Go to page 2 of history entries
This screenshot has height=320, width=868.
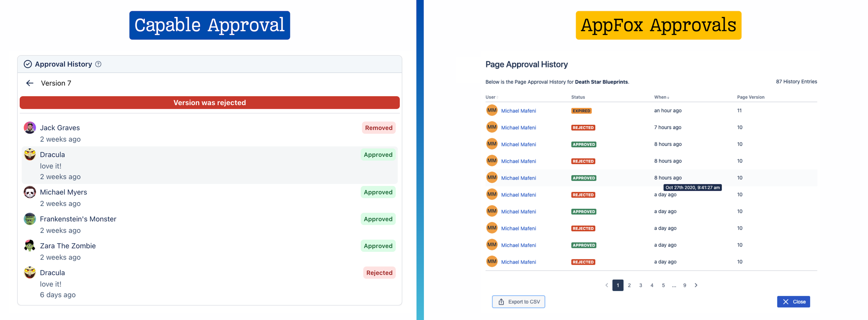(x=629, y=285)
